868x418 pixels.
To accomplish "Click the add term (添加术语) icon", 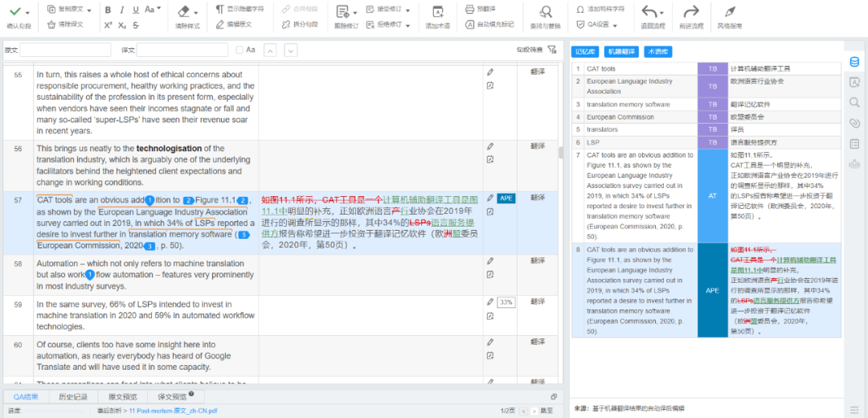I will click(x=437, y=12).
